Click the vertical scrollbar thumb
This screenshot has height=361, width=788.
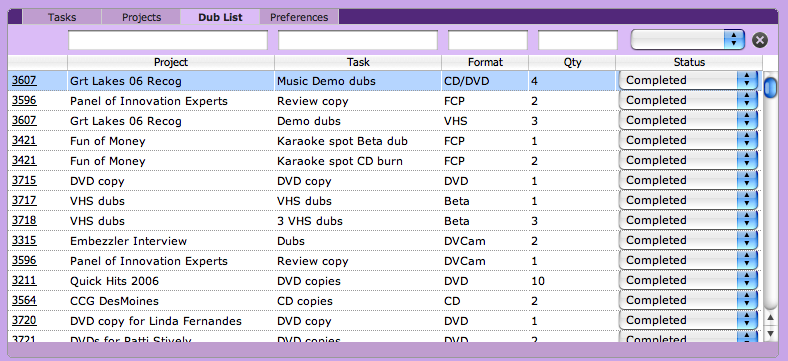coord(770,87)
